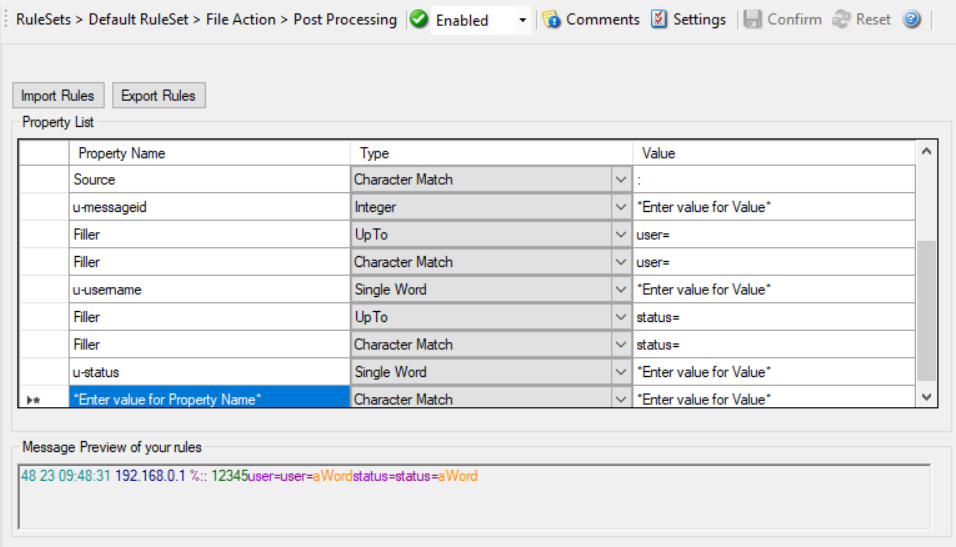Open Type dropdown for u-status row
The height and width of the screenshot is (547, 956).
pyautogui.click(x=620, y=372)
